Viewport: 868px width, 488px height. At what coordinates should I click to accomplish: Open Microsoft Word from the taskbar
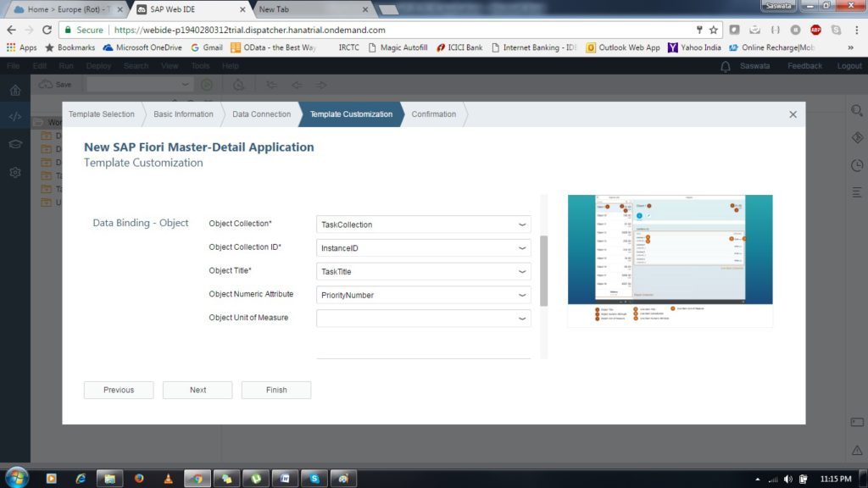click(285, 478)
